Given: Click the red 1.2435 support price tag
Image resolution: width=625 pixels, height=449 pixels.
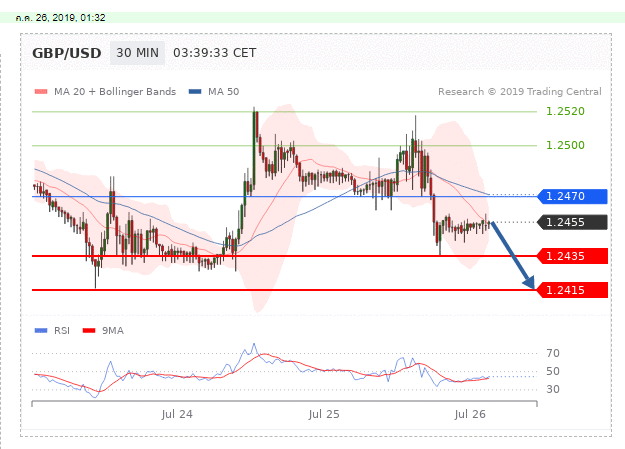Looking at the screenshot, I should click(x=572, y=256).
